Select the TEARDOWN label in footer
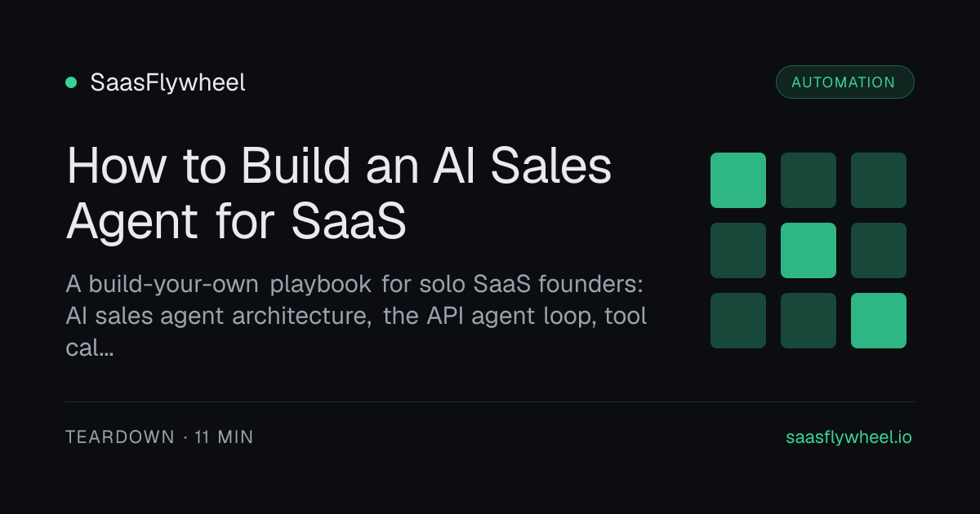This screenshot has width=980, height=514. 120,437
